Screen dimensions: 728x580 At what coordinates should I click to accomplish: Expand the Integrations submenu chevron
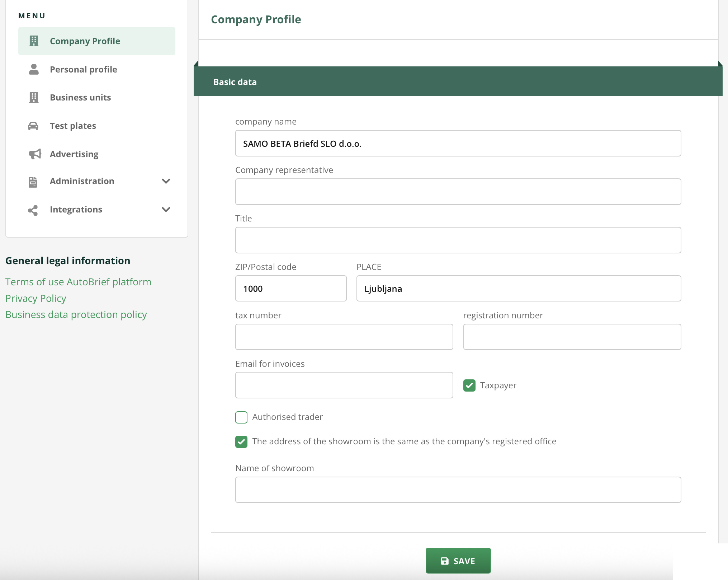[166, 210]
